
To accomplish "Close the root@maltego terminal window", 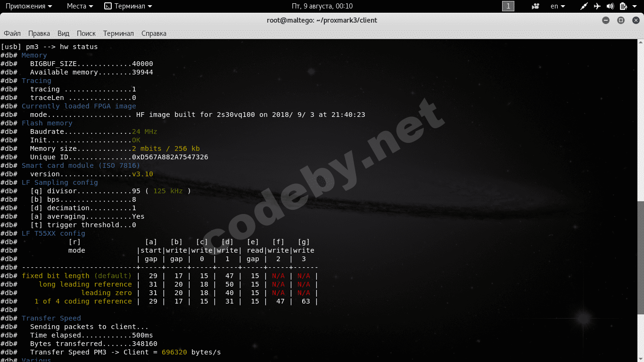I will click(x=636, y=20).
